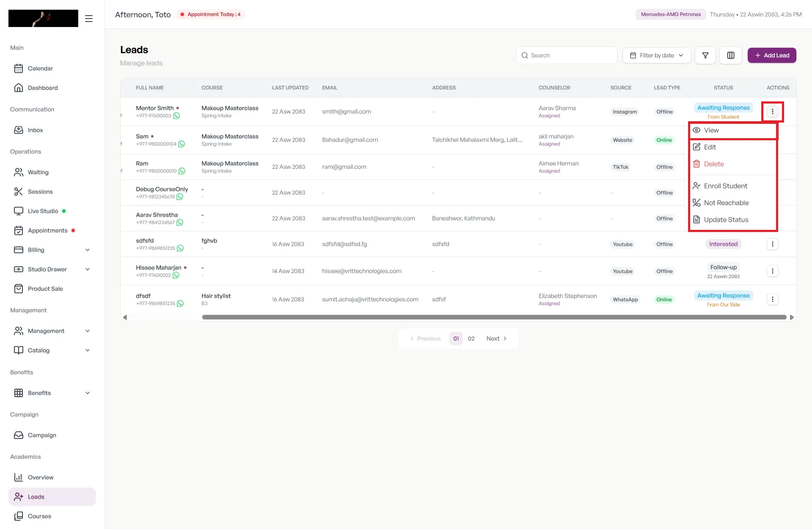Select Edit in context menu
812x529 pixels.
(733, 147)
